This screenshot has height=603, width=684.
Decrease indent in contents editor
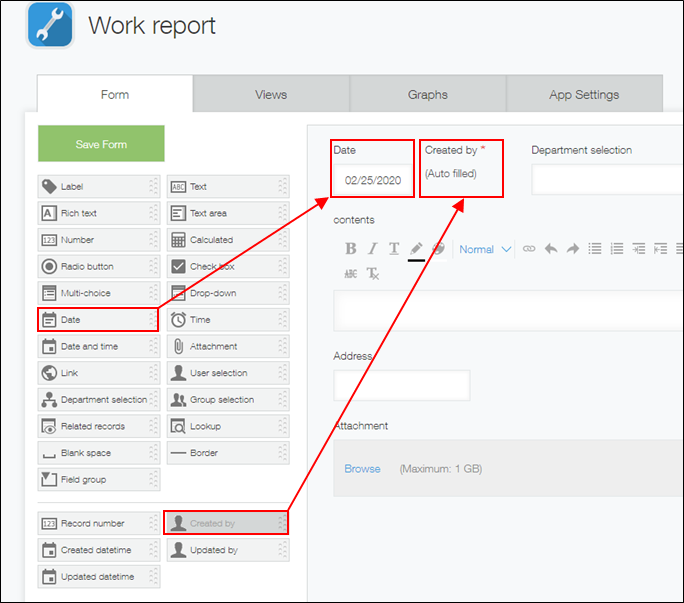[x=660, y=249]
